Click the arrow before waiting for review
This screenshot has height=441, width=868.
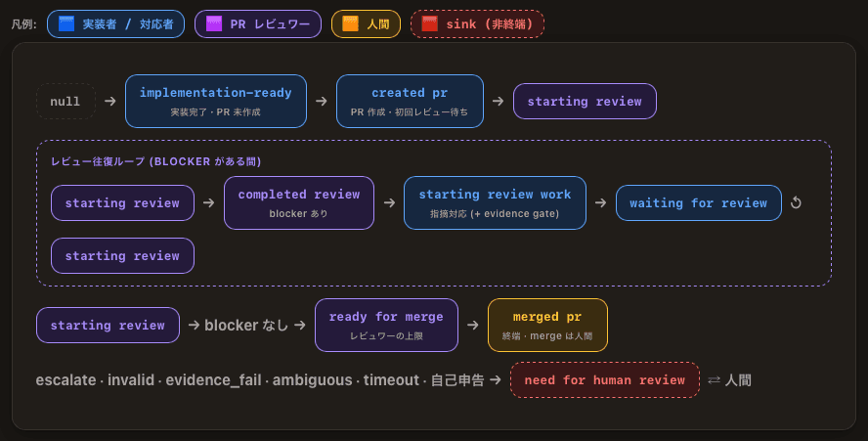coord(600,202)
